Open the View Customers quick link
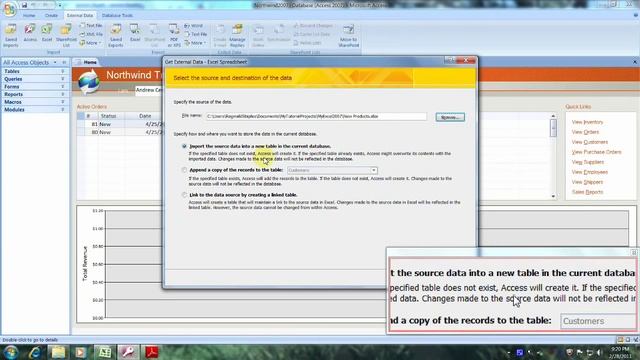640x360 pixels. click(x=589, y=142)
